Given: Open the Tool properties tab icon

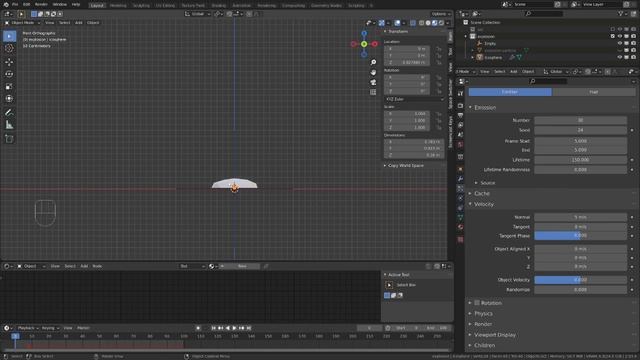Looking at the screenshot, I should [x=460, y=93].
